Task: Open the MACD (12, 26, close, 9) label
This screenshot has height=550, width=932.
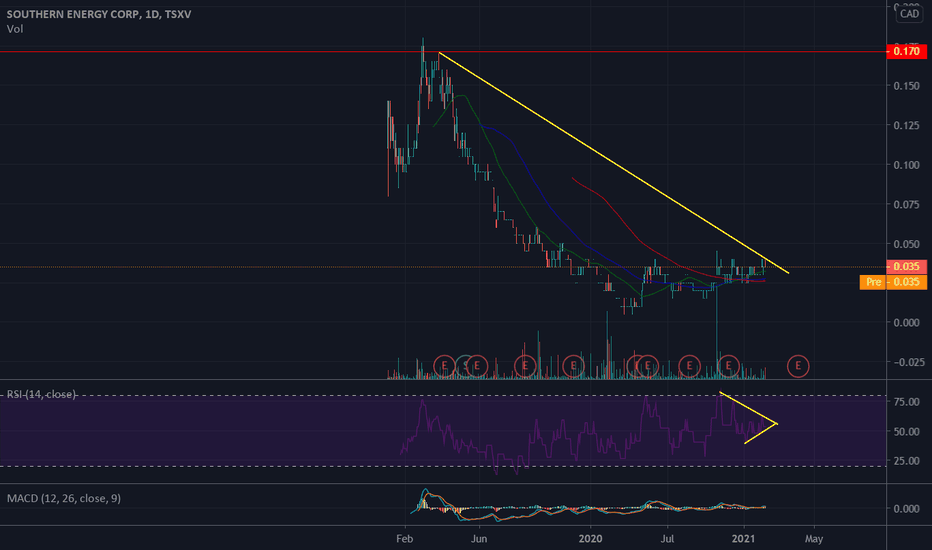Action: (64, 498)
